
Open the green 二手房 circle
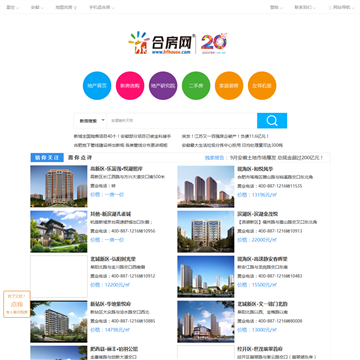point(196,86)
